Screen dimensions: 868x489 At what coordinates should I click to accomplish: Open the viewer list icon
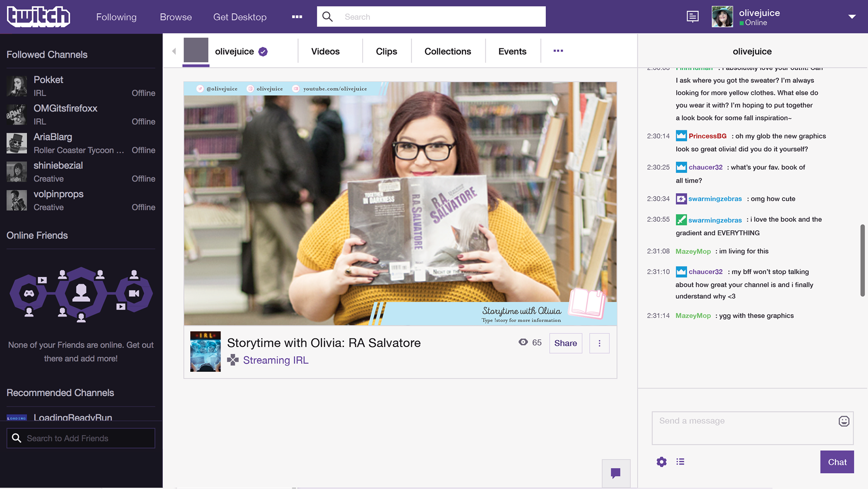point(680,462)
